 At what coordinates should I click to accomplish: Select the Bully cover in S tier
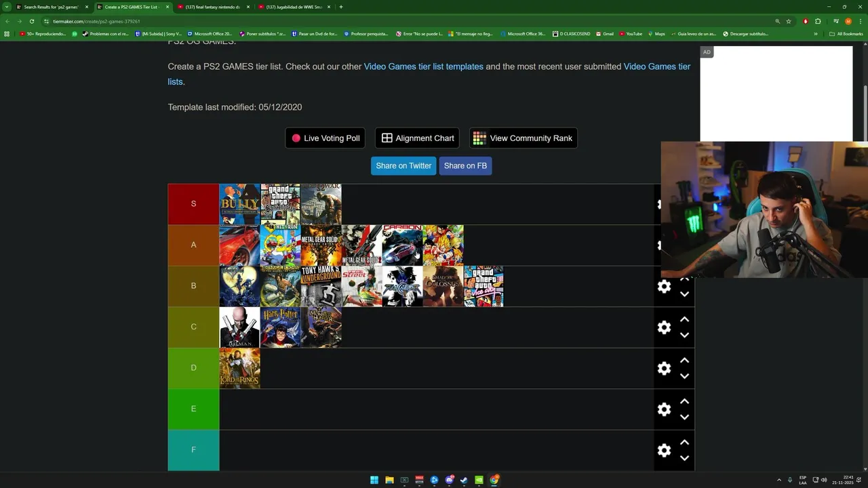click(x=239, y=204)
